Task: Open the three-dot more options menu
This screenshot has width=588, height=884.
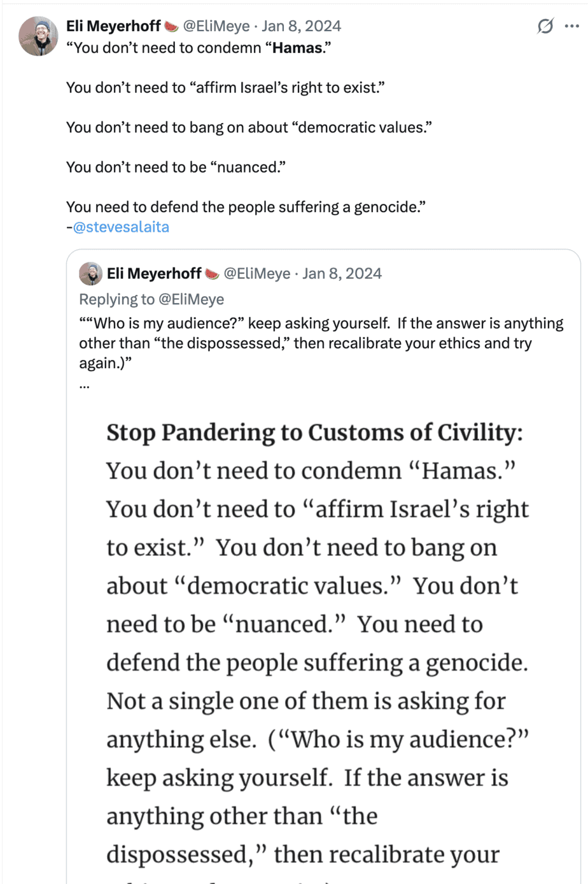Action: (x=571, y=27)
